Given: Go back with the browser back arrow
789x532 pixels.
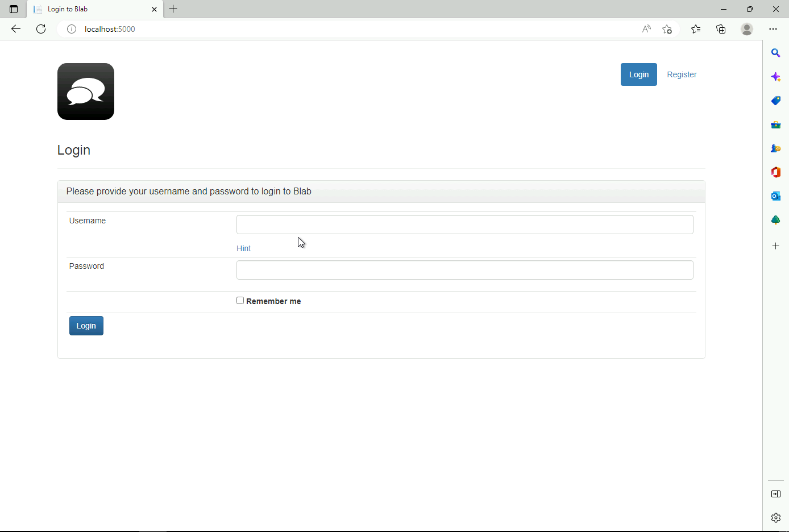Looking at the screenshot, I should [16, 29].
